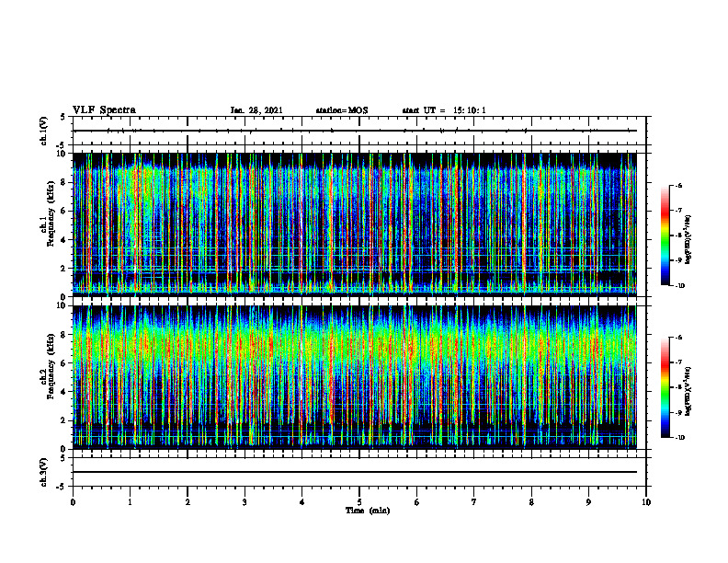Click the time axis tick label "5"
Screen dimensions: 728x563
[x=359, y=502]
